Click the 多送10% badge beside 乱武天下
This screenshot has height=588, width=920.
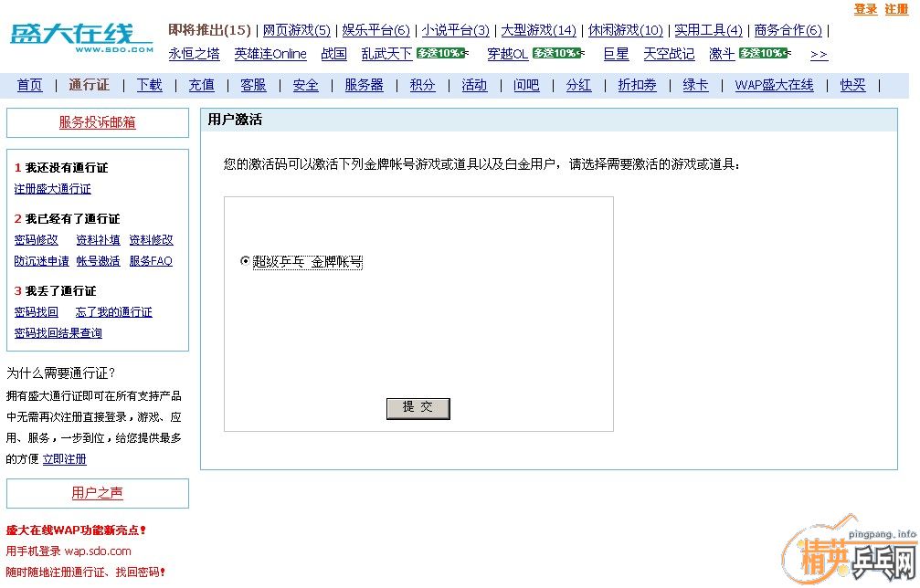pos(442,53)
